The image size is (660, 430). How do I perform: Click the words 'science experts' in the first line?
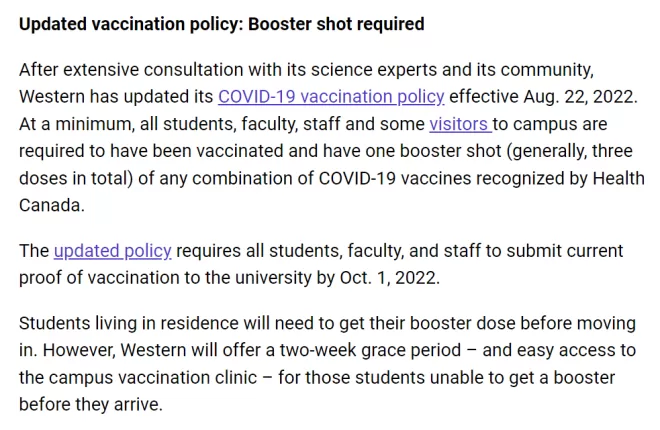[374, 70]
